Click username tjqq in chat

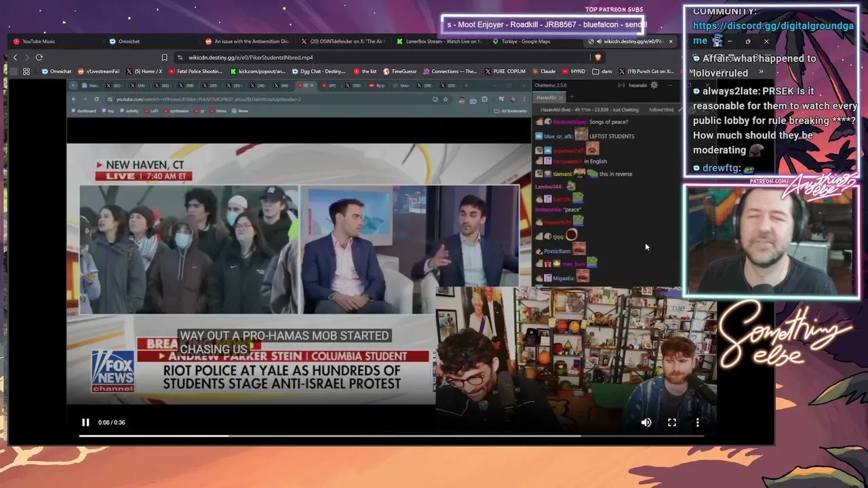click(558, 237)
